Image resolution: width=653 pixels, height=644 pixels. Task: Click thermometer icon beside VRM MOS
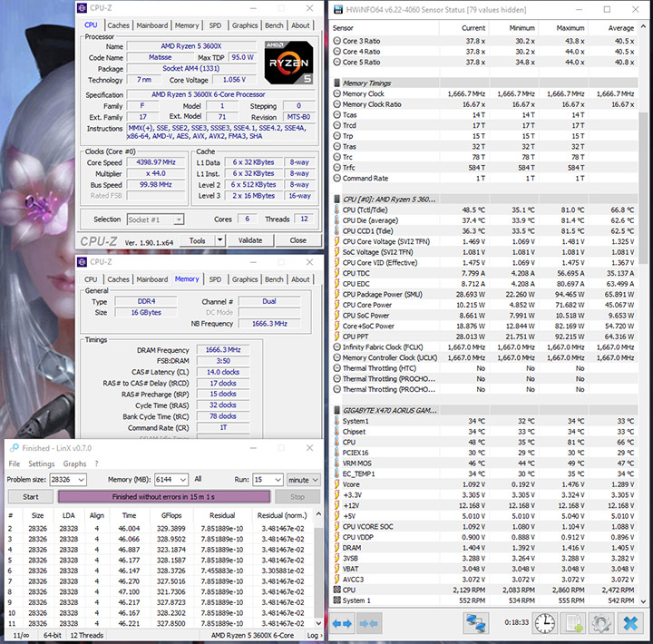336,463
